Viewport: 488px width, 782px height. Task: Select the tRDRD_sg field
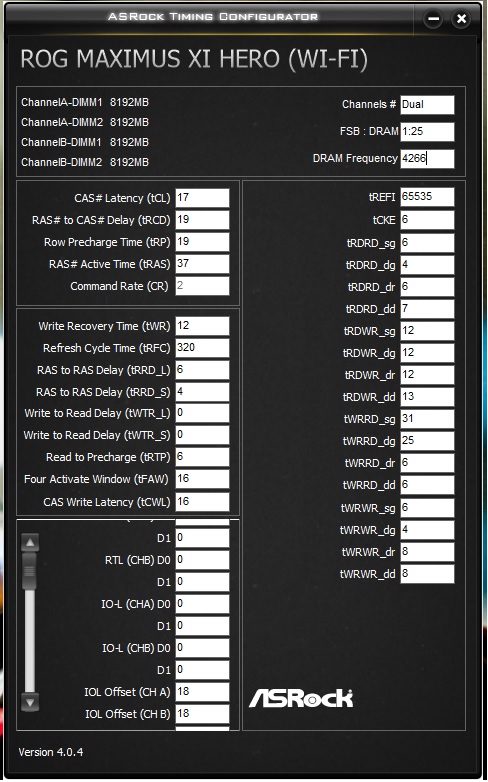(x=427, y=243)
